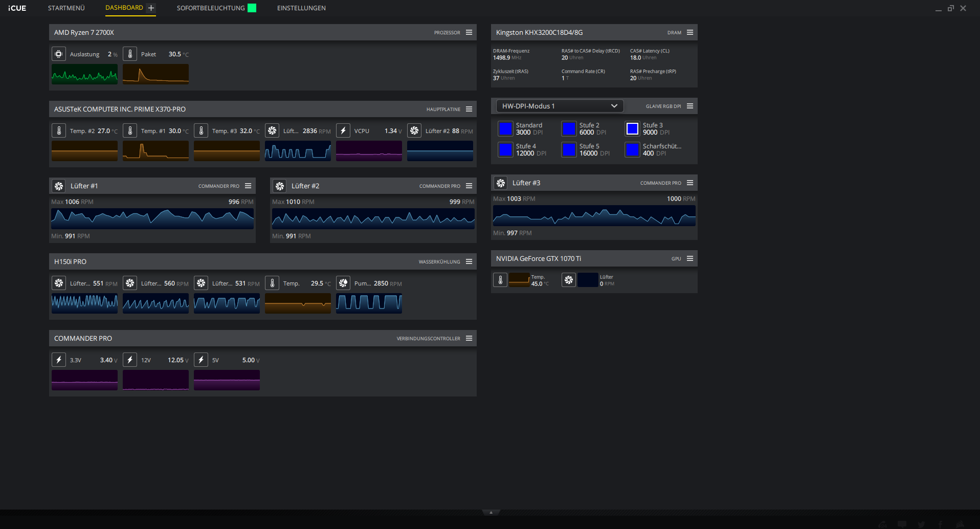Viewport: 980px width, 529px height.
Task: Click the H150i fan icon at 531 RPM
Action: pyautogui.click(x=201, y=283)
